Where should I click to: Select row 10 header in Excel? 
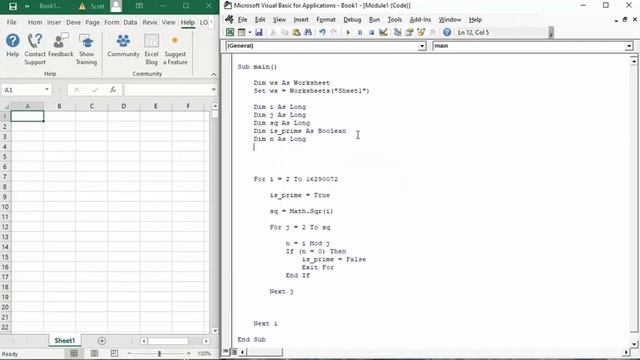pos(5,207)
